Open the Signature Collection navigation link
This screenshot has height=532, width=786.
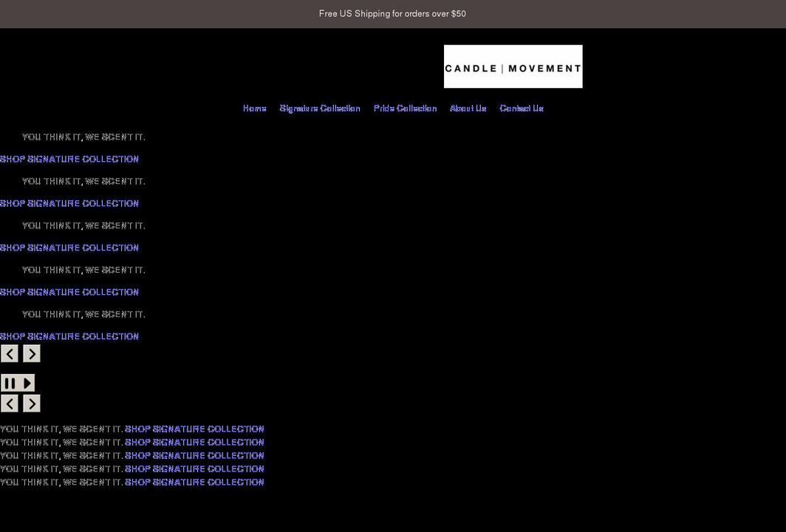point(319,108)
